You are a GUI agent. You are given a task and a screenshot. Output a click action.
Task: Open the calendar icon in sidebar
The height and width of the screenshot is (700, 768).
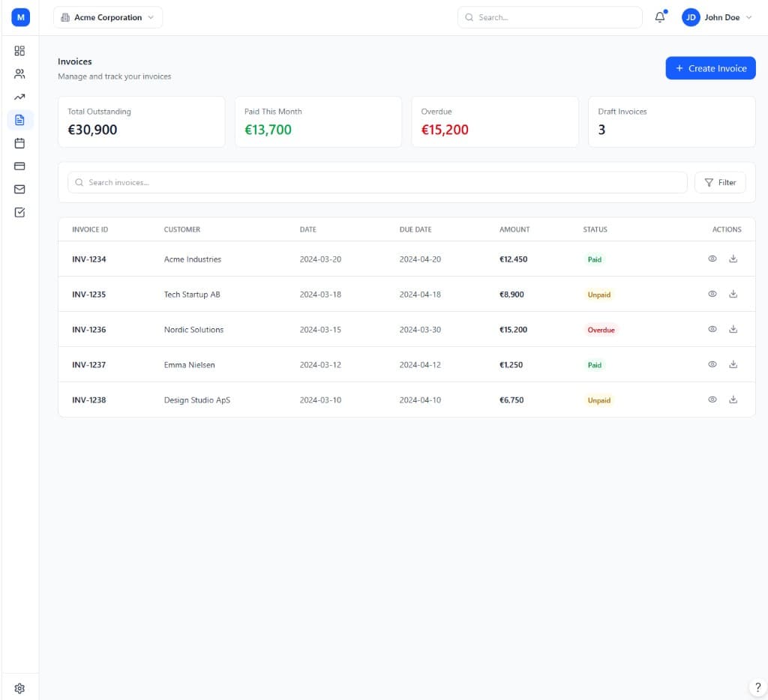[19, 143]
